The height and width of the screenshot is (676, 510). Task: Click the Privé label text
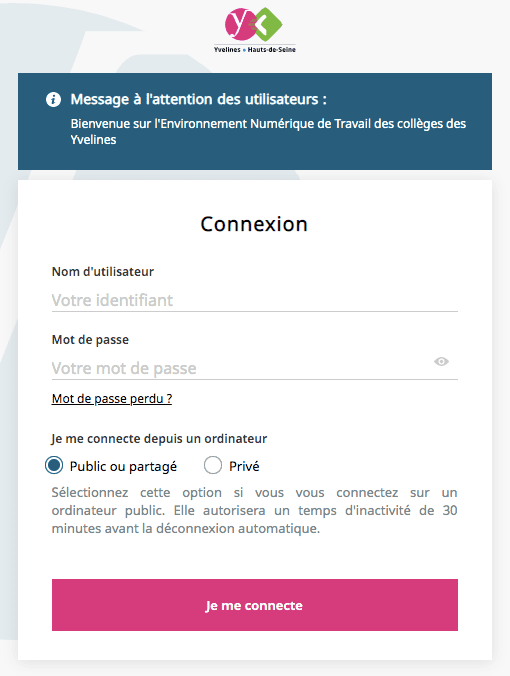tap(244, 466)
